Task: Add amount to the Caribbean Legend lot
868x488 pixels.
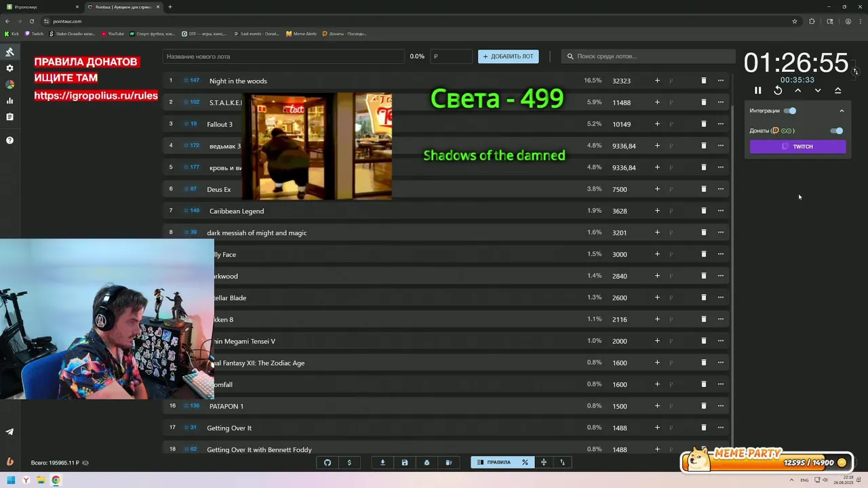Action: (x=657, y=211)
